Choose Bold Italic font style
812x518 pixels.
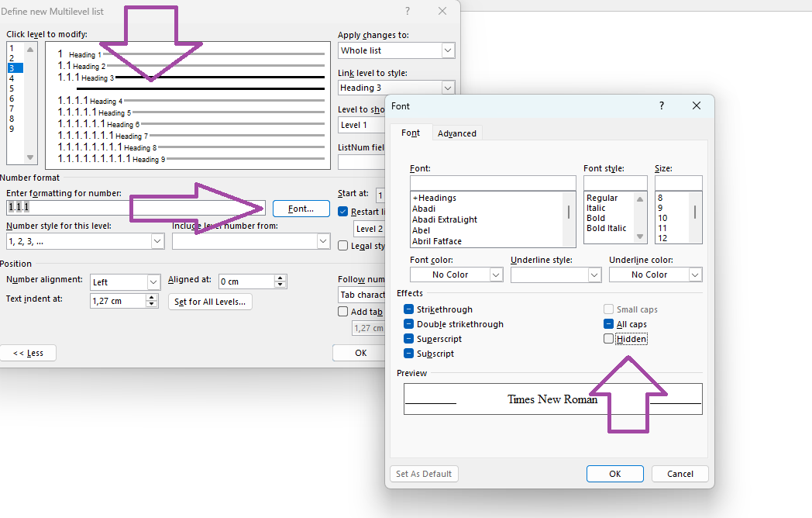pos(606,228)
